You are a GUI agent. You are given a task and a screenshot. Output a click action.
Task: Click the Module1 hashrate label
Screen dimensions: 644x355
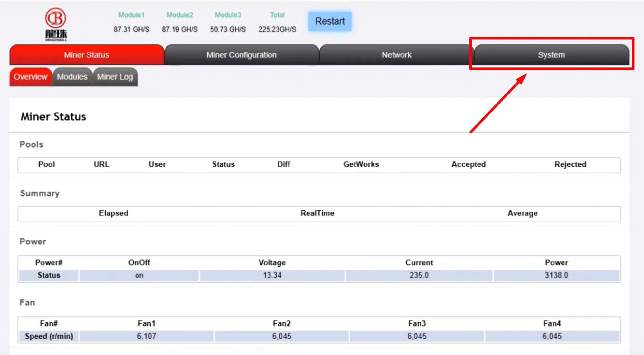(131, 15)
